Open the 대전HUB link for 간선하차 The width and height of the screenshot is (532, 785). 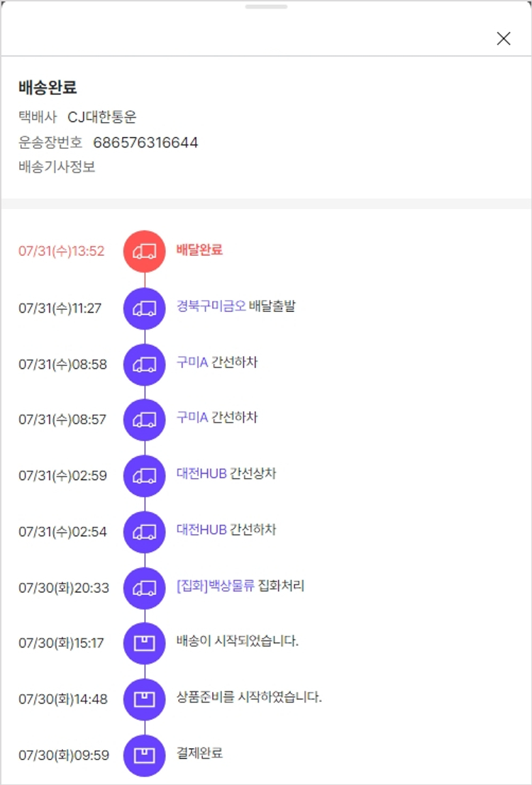(x=201, y=530)
